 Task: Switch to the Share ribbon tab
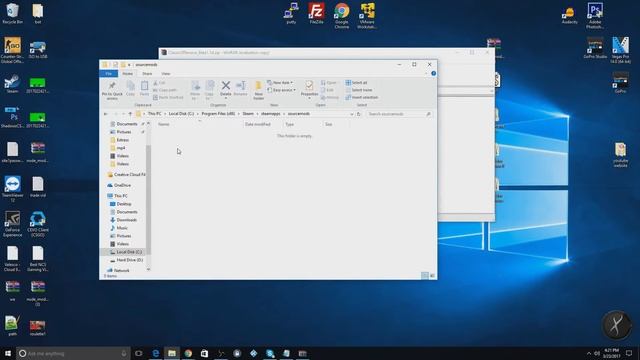(x=147, y=73)
